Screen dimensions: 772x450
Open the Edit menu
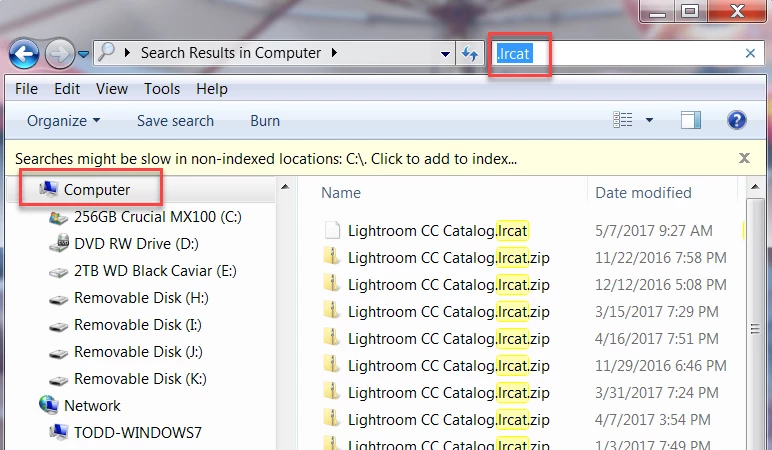(x=67, y=89)
